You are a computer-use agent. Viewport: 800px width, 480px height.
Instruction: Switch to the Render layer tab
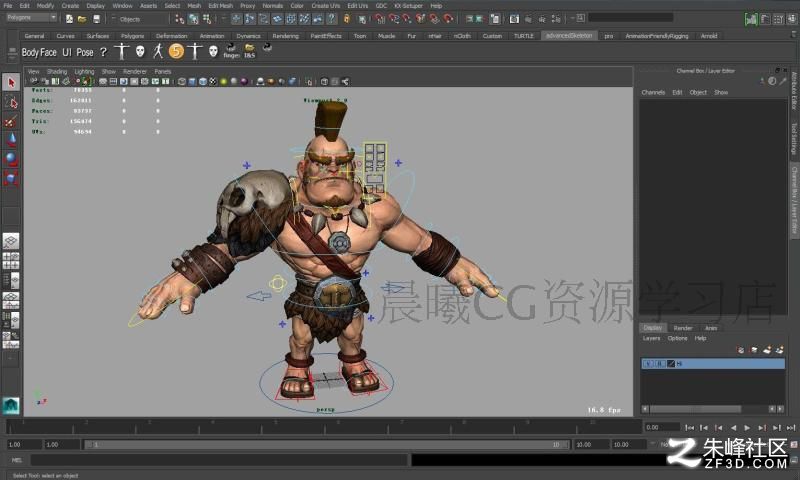pyautogui.click(x=683, y=328)
